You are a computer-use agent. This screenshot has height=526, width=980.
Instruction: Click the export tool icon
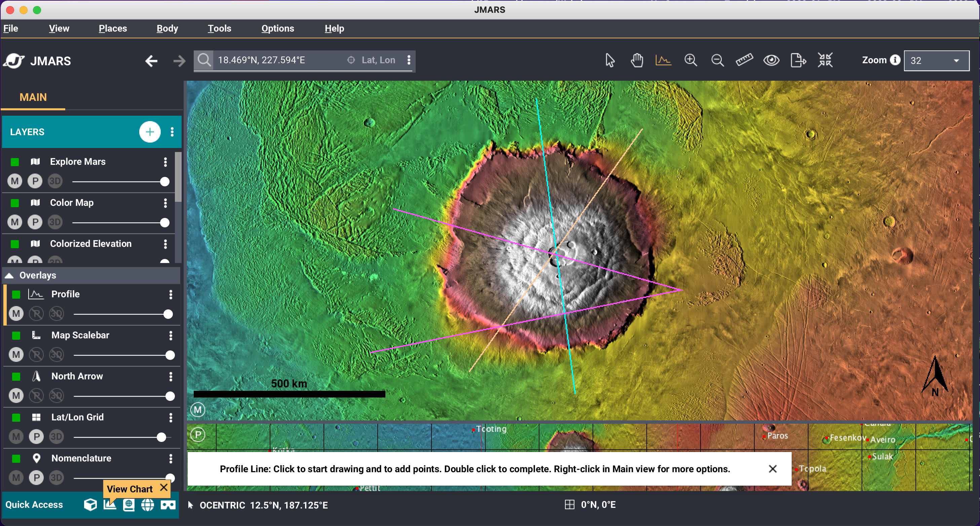798,60
